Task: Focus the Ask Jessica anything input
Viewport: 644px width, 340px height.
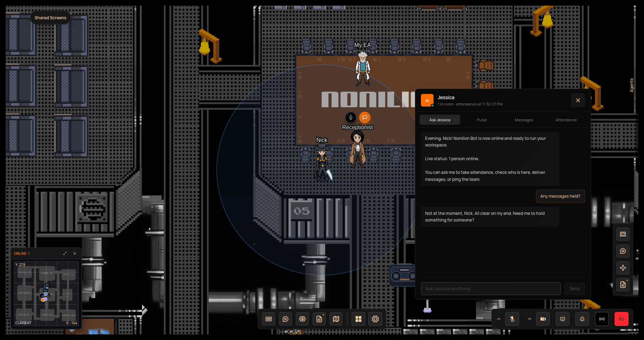Action: coord(491,289)
